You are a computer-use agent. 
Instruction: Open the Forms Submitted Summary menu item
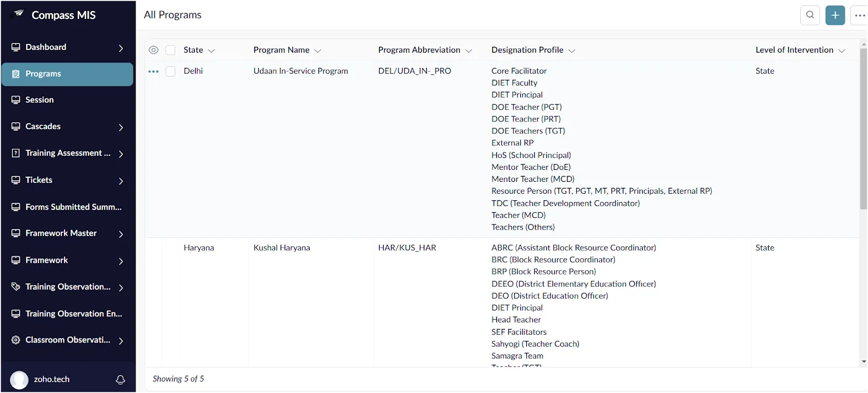(67, 207)
